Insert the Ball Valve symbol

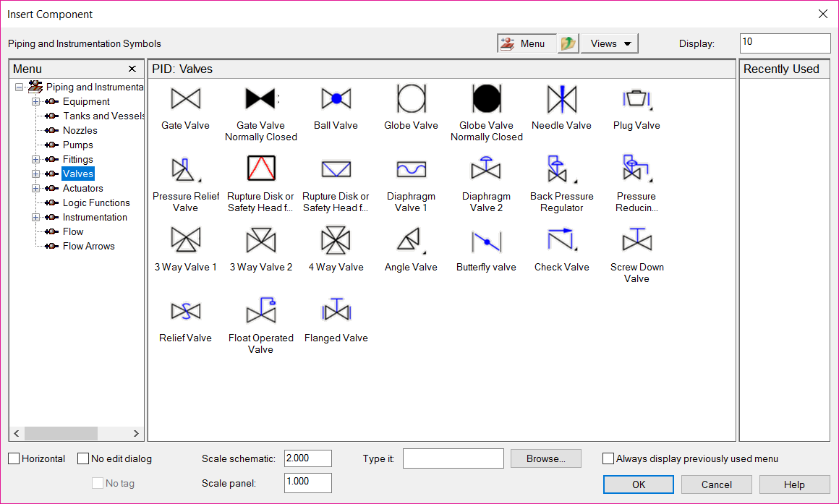336,99
